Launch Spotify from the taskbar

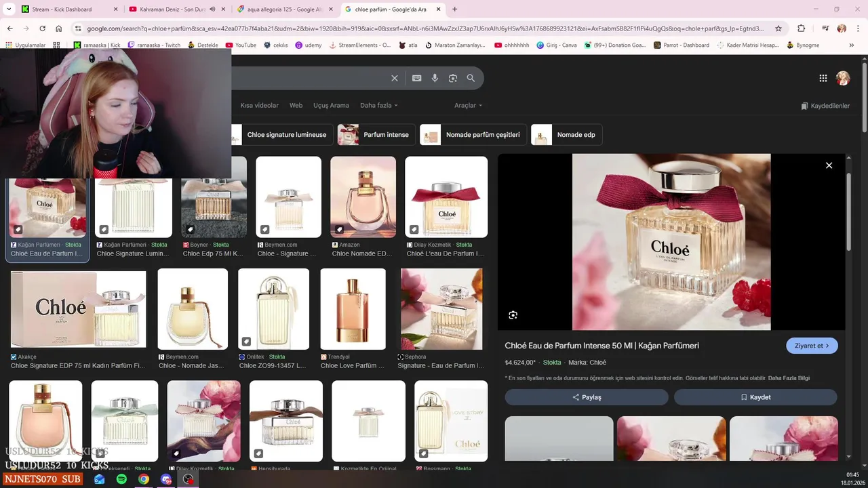(x=121, y=479)
